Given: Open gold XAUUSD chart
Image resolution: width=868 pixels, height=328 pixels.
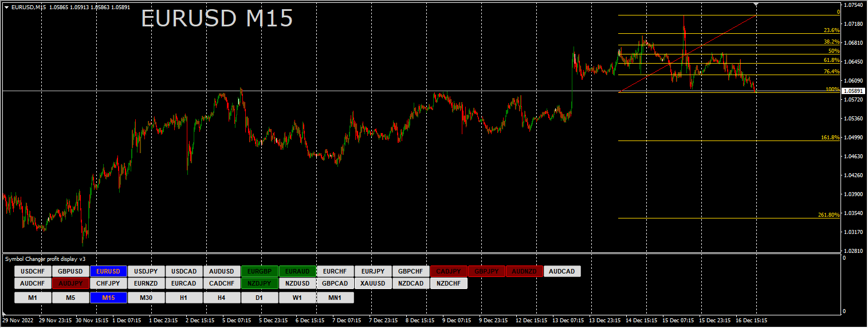Looking at the screenshot, I should pos(373,283).
